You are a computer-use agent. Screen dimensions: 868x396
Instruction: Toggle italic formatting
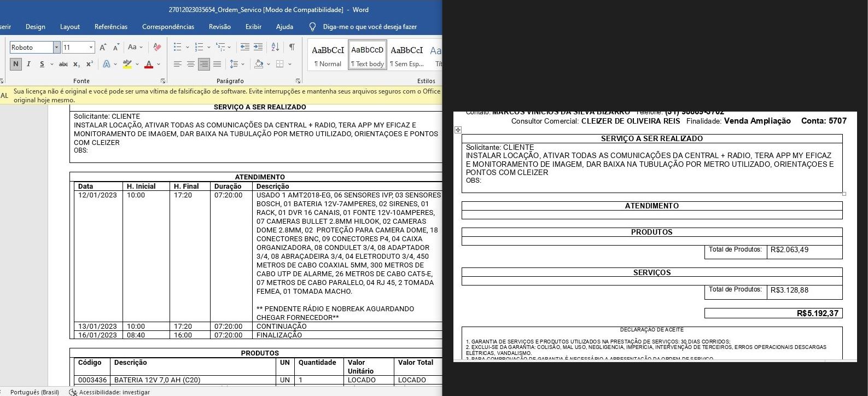(28, 64)
